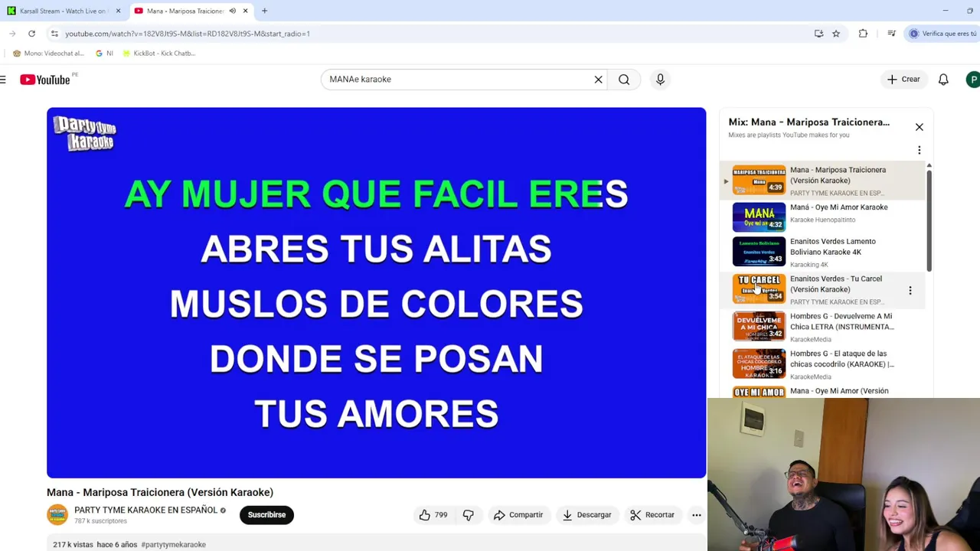
Task: Click the Mix: Mana - Mariposa Traicionera title
Action: [808, 122]
